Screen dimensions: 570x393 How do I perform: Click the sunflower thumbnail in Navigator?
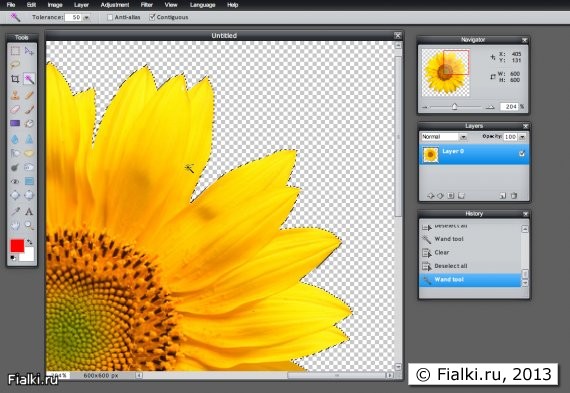tap(446, 73)
